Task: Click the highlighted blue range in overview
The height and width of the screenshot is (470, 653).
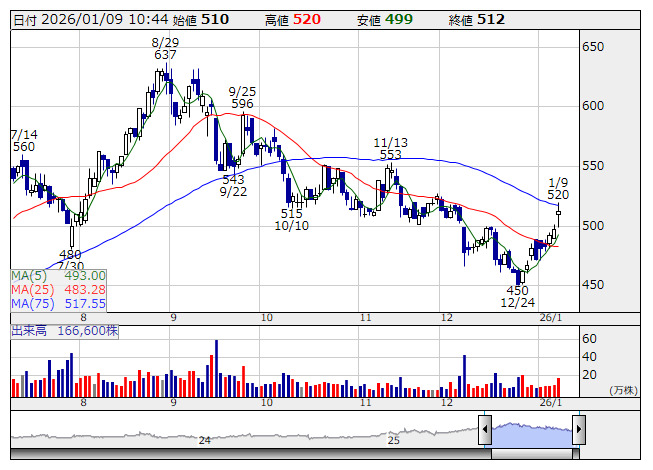Action: (x=532, y=435)
